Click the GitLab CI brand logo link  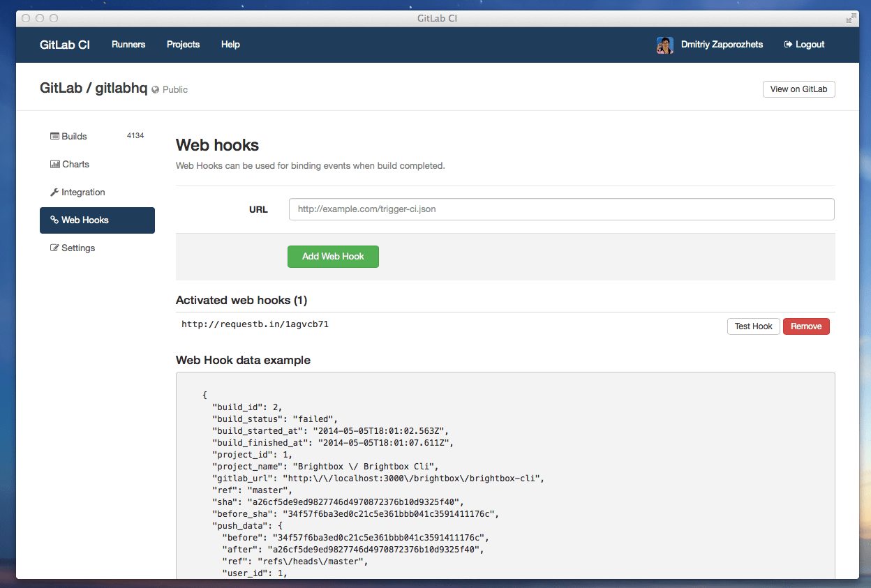point(65,45)
